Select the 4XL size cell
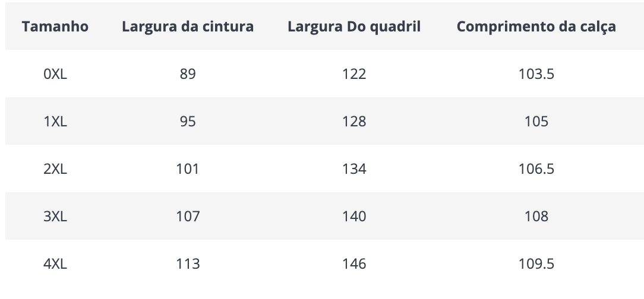Screen dimensions: 644x299 [55, 263]
